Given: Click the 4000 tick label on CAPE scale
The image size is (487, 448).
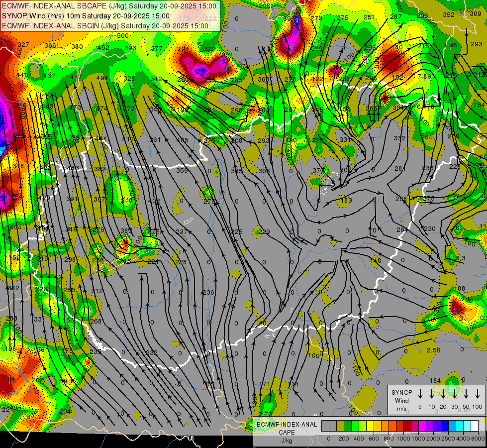Looking at the screenshot, I should 463,439.
